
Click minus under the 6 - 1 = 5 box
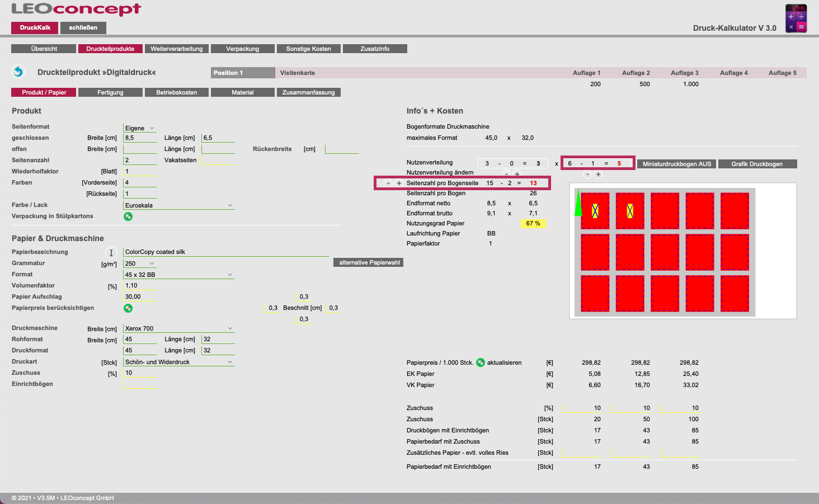coord(587,175)
